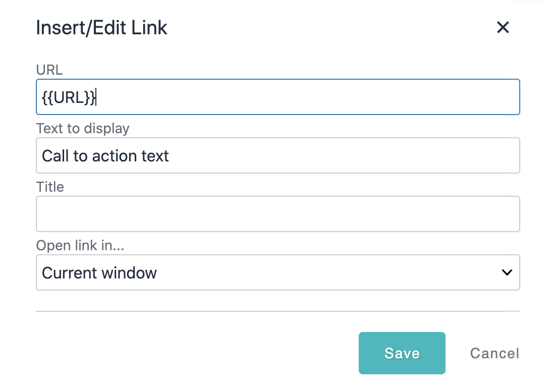This screenshot has height=392, width=551.
Task: Place the cursor in the Title field
Action: pos(278,214)
